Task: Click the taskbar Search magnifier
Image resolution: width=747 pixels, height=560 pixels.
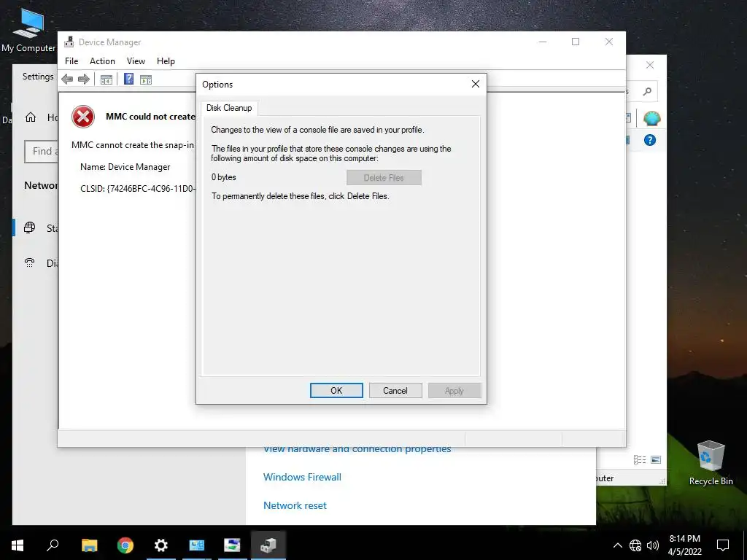Action: tap(53, 545)
